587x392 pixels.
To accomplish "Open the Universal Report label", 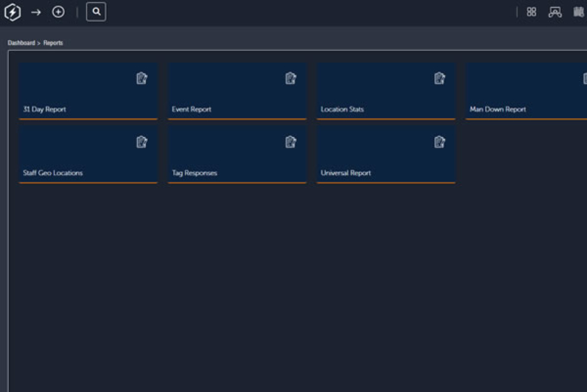I will (346, 173).
